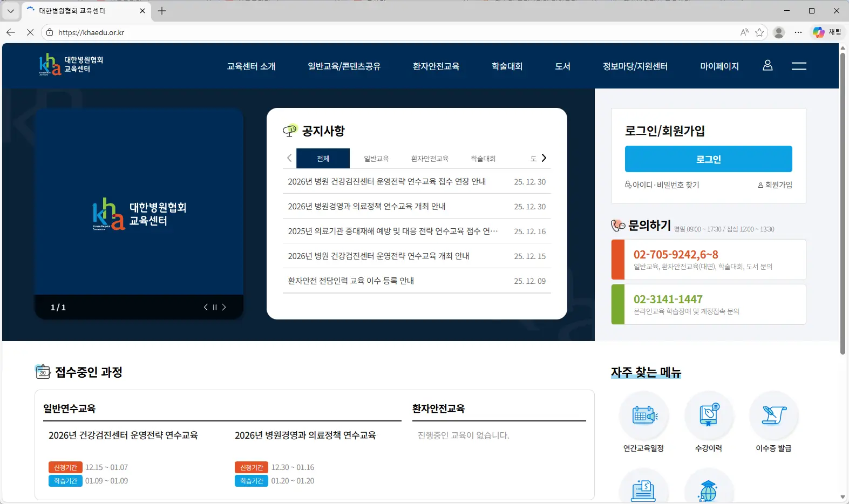This screenshot has height=504, width=849.
Task: Click the 공지사항 heading
Action: (323, 131)
